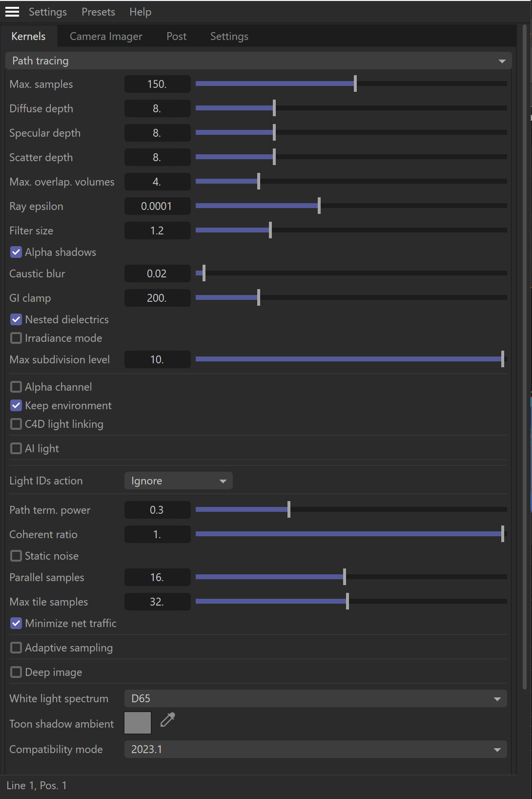Open the Compatibility mode dropdown
The image size is (532, 799).
pyautogui.click(x=315, y=750)
